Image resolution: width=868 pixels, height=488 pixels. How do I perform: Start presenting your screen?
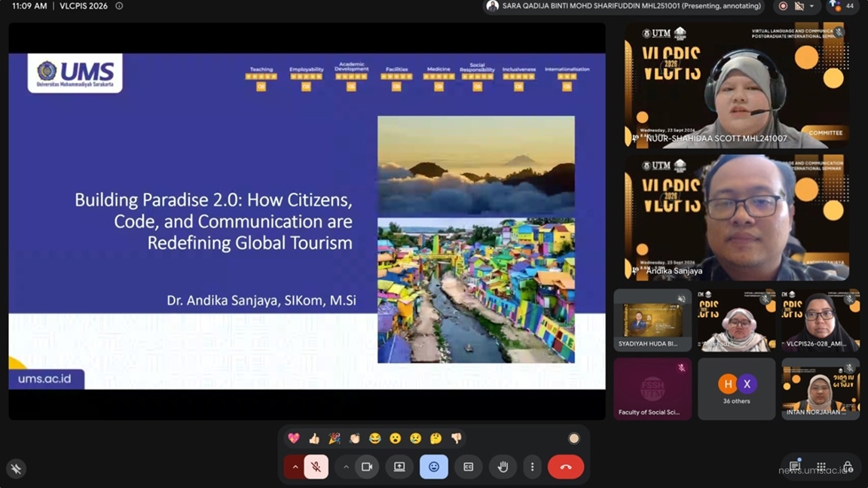coord(399,467)
